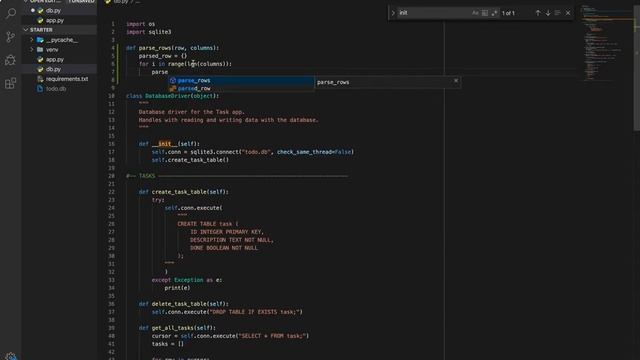The width and height of the screenshot is (640, 360).
Task: Click the __pycache__ folder icon
Action: coord(40,40)
